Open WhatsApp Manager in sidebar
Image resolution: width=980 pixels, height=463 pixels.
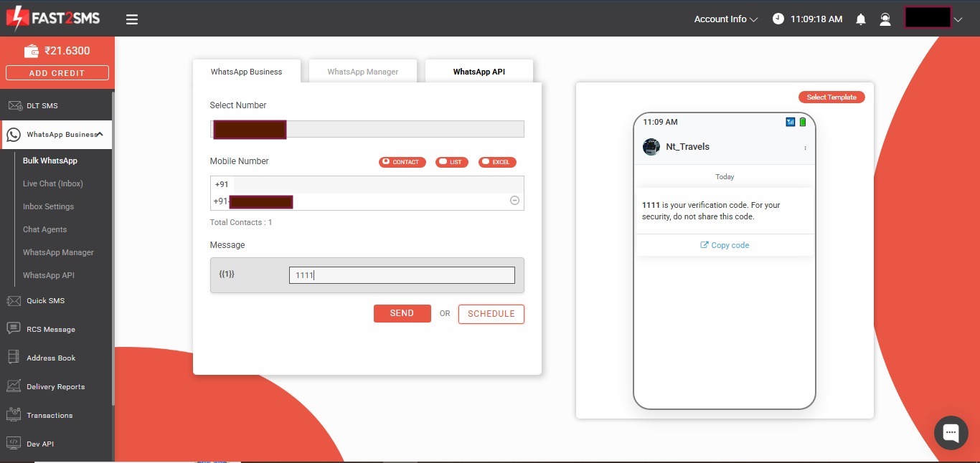point(58,252)
